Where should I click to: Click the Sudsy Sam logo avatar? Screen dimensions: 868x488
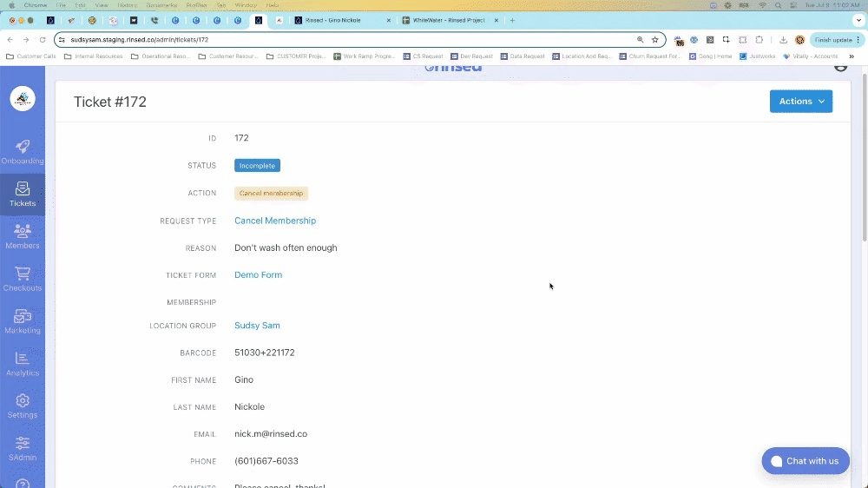(x=23, y=99)
